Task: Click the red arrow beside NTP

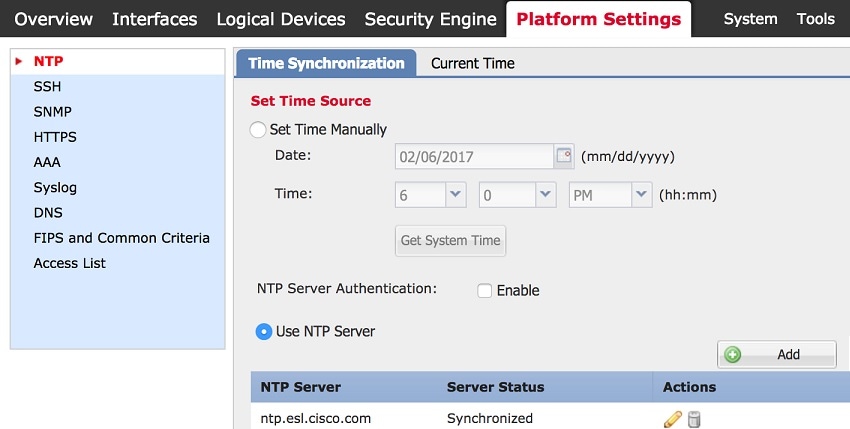Action: point(19,61)
